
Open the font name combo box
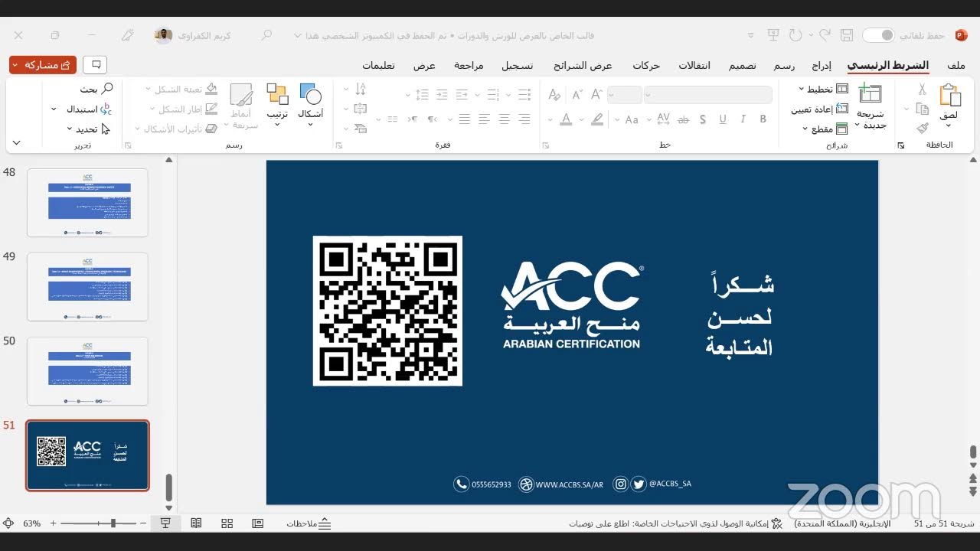(707, 95)
